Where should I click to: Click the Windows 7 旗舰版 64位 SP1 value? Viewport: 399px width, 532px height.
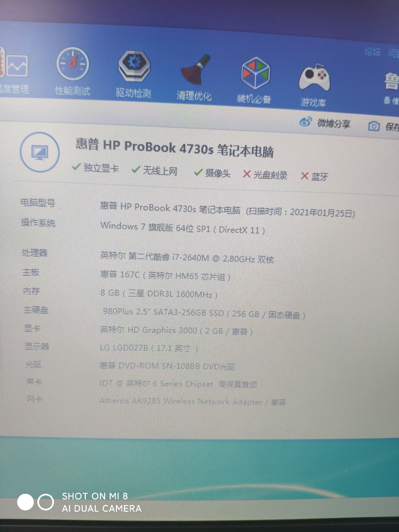click(x=183, y=228)
